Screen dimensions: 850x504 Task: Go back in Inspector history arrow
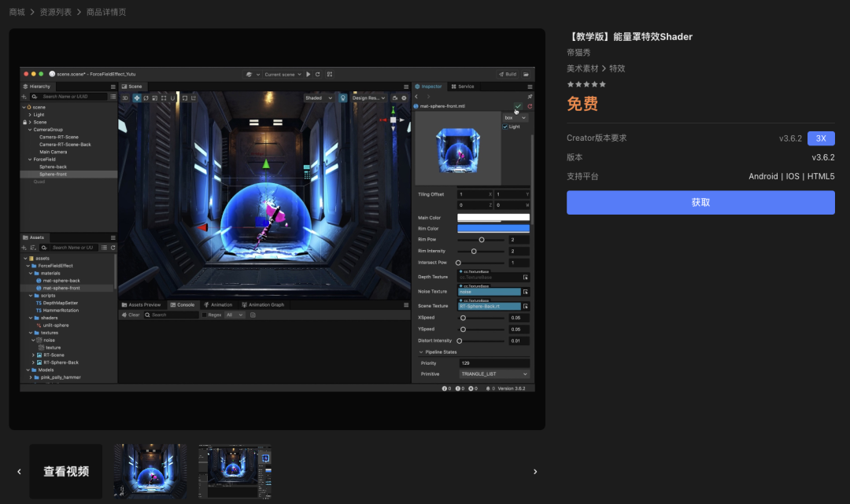point(416,97)
